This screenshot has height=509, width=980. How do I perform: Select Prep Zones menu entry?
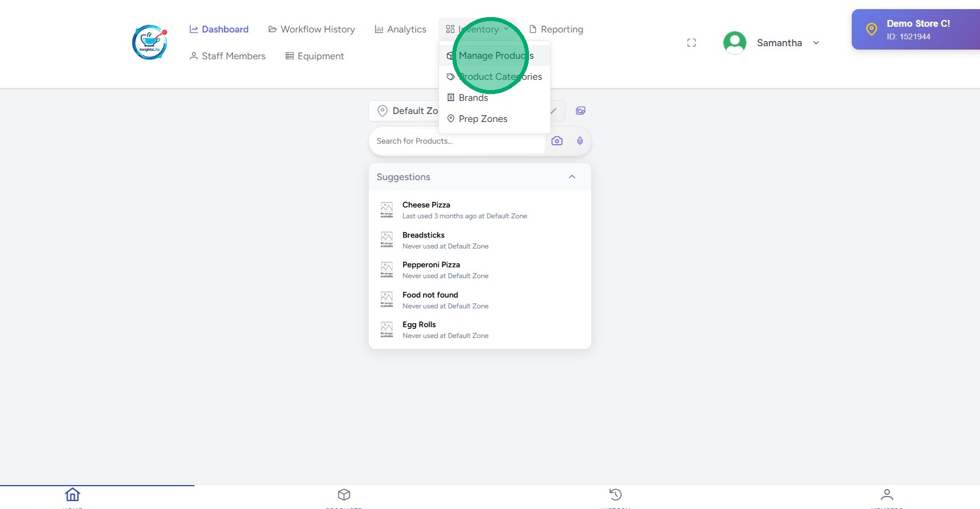pyautogui.click(x=494, y=119)
